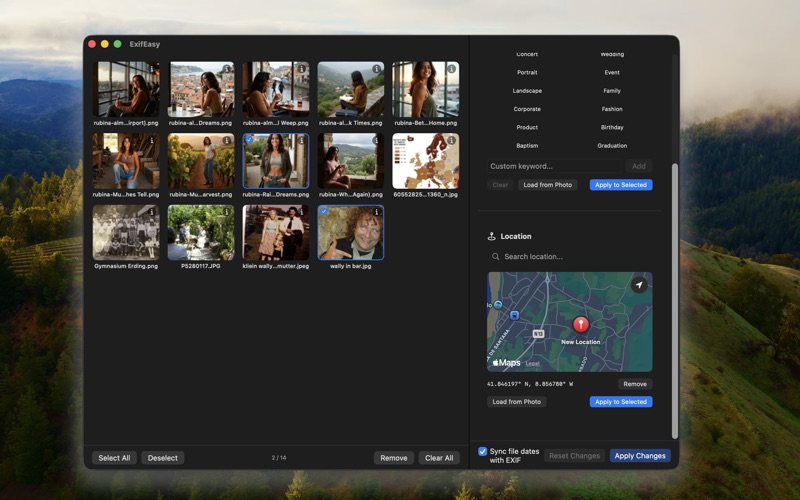View info for klein wally...mutter.jpeg

click(x=302, y=212)
